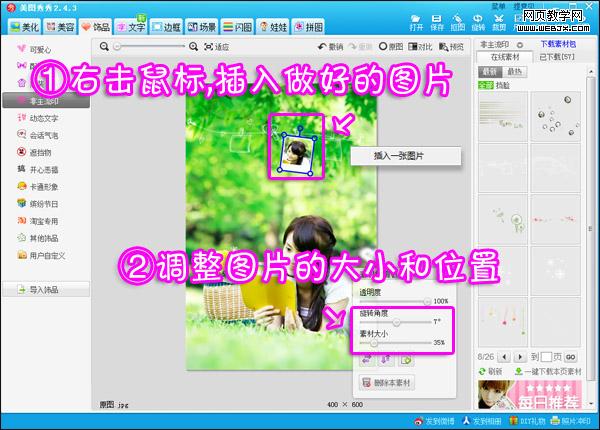Click the 打开 (Open) toolbar icon
This screenshot has width=600, height=430.
tap(416, 22)
